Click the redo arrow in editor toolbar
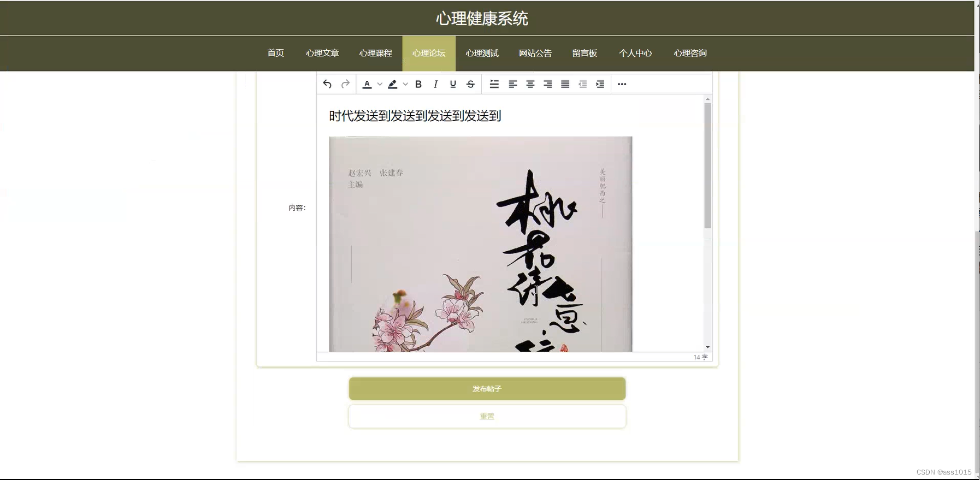This screenshot has height=480, width=980. 345,84
